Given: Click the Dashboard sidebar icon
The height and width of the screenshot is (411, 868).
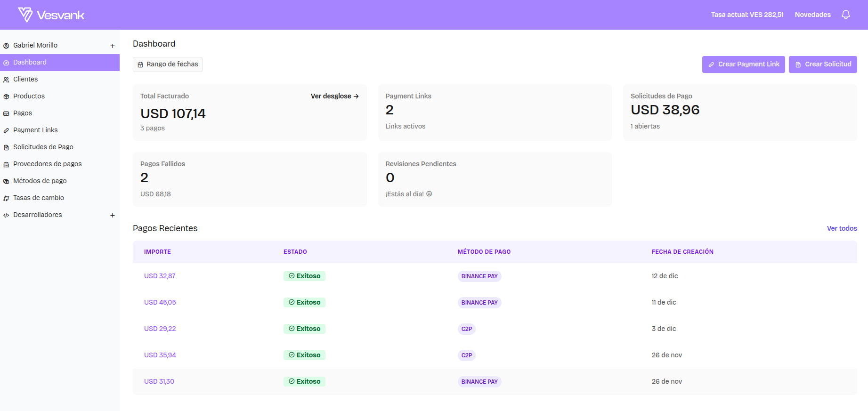Looking at the screenshot, I should [x=6, y=63].
